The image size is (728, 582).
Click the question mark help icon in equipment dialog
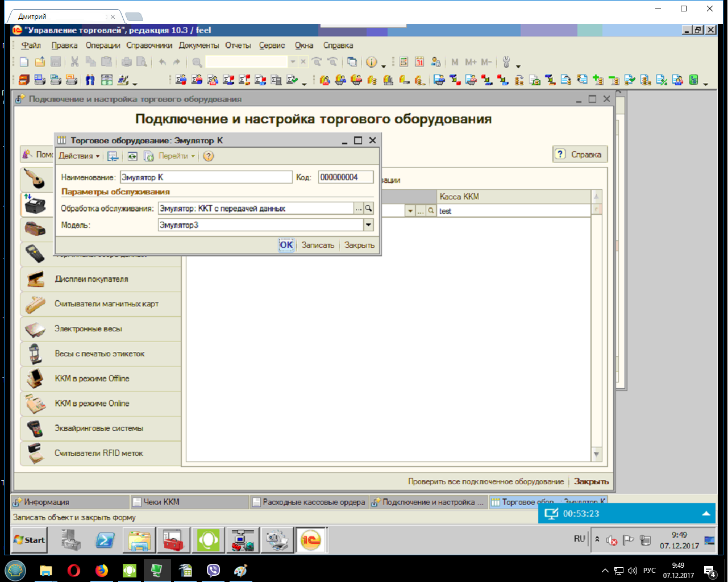coord(209,156)
